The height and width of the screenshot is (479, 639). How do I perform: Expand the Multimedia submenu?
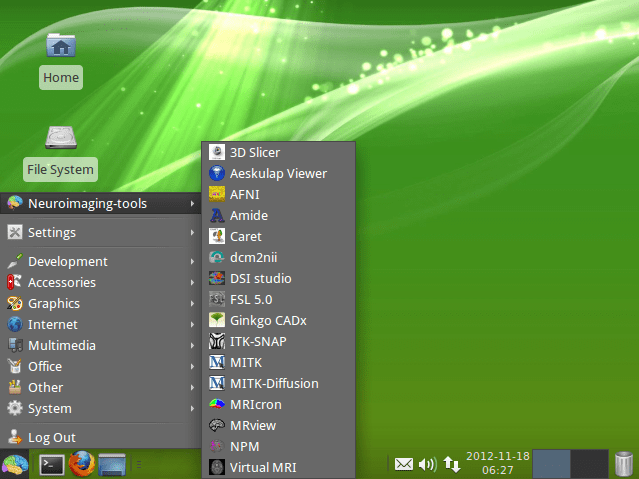tap(101, 345)
